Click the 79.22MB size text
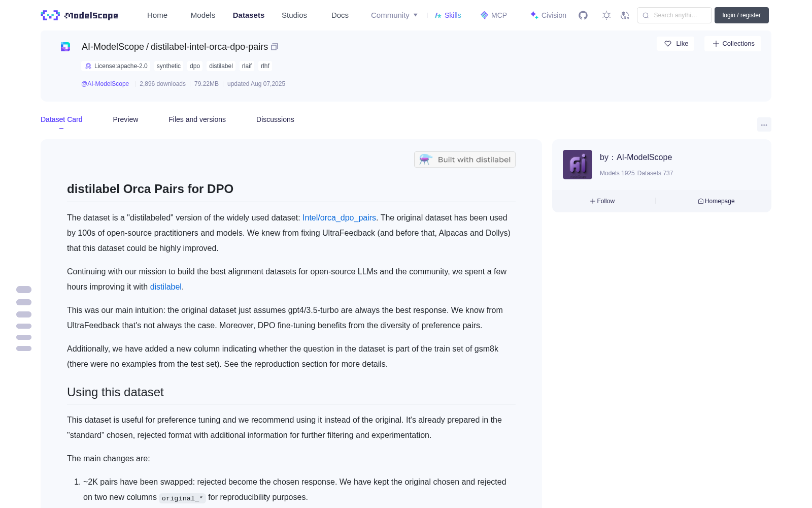This screenshot has width=812, height=508. click(x=207, y=84)
